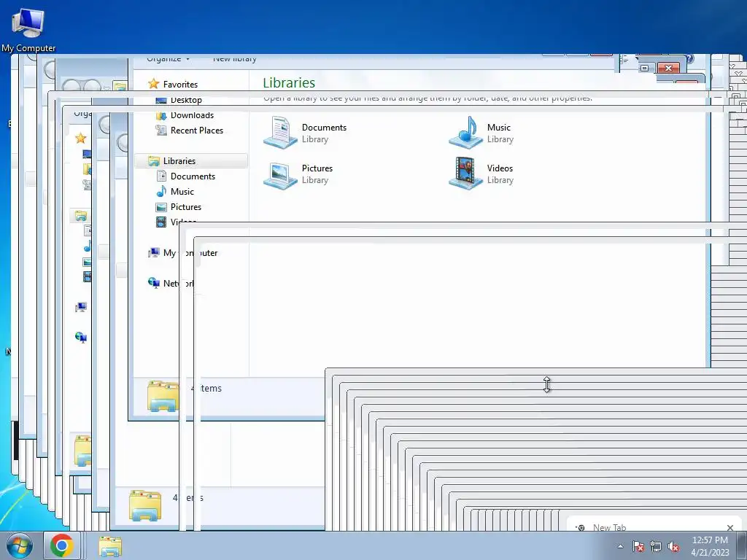The height and width of the screenshot is (560, 747).
Task: Click the New library toolbar button
Action: [234, 59]
